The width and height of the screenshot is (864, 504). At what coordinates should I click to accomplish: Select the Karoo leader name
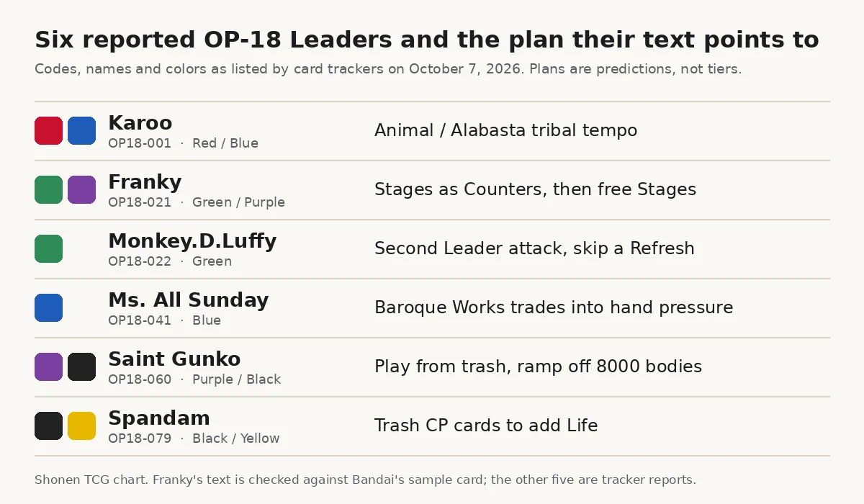(140, 123)
